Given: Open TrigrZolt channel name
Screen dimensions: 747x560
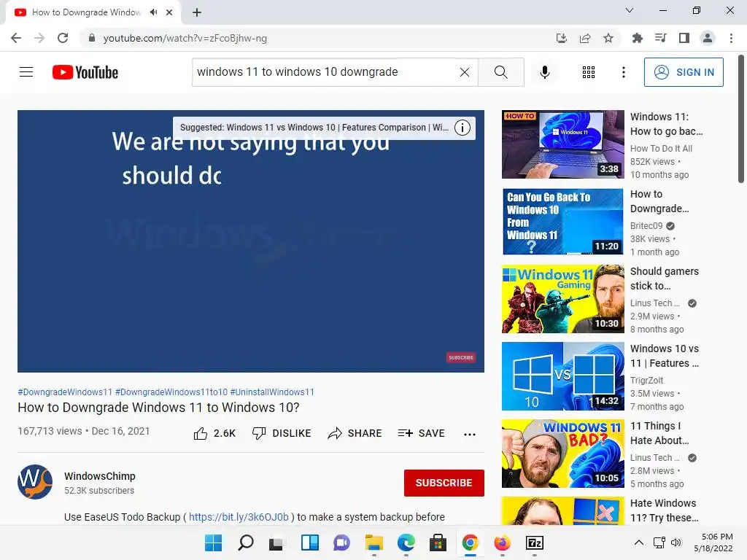Looking at the screenshot, I should click(x=647, y=381).
